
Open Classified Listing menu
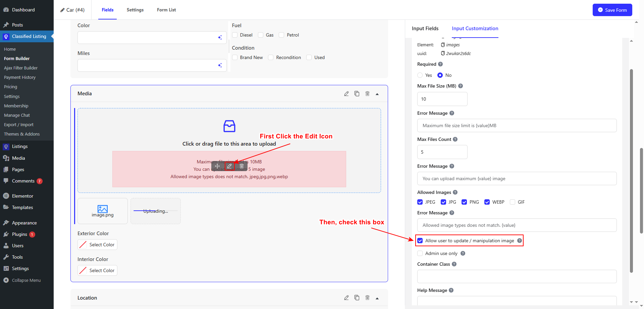pos(29,36)
